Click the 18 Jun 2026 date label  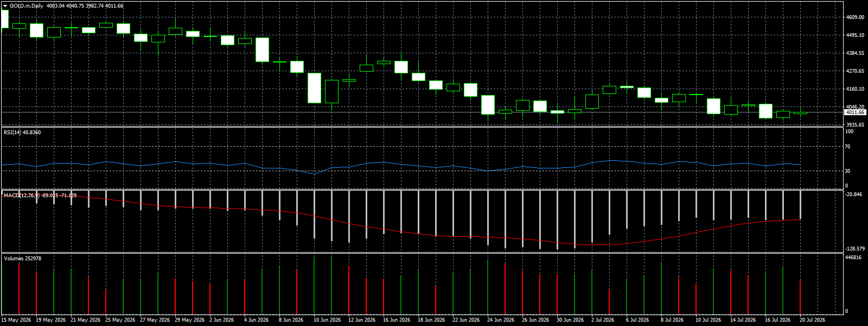coord(432,320)
